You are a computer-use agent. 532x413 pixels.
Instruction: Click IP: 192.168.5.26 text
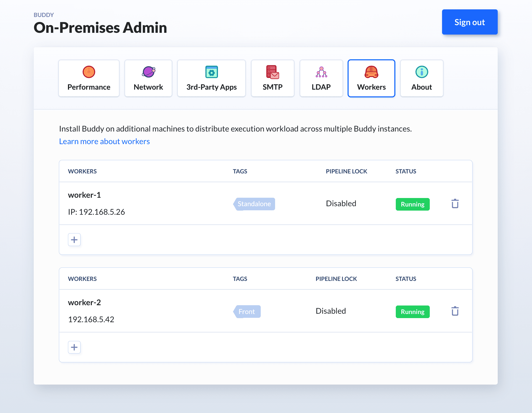coord(96,212)
